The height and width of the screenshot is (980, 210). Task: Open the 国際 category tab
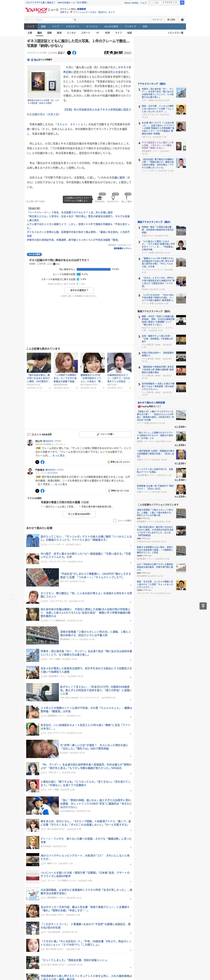coord(49,33)
